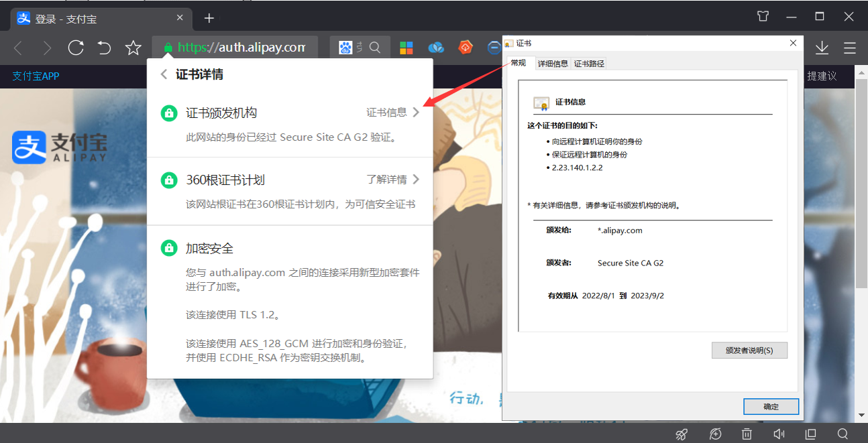Click the red diamond extension icon

[466, 48]
